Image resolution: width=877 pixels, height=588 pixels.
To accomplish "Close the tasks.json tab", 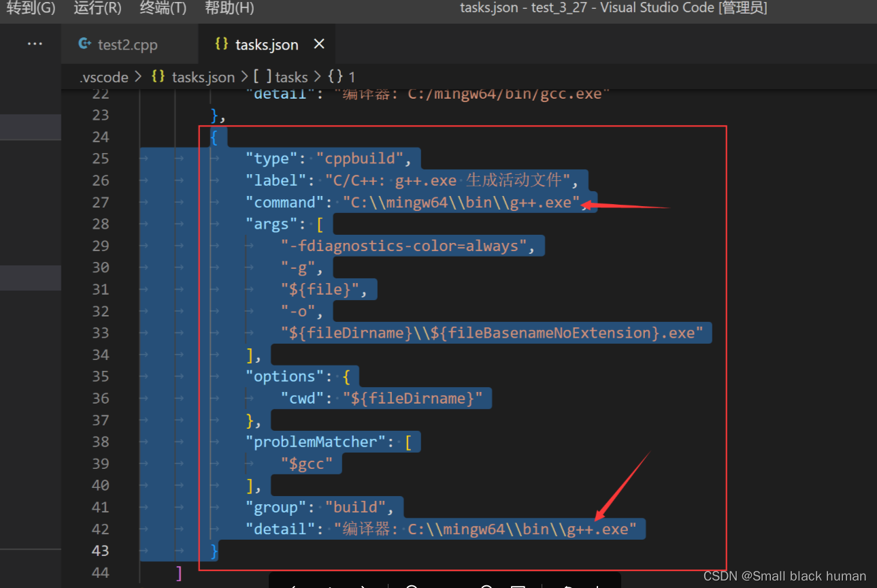I will (x=319, y=44).
